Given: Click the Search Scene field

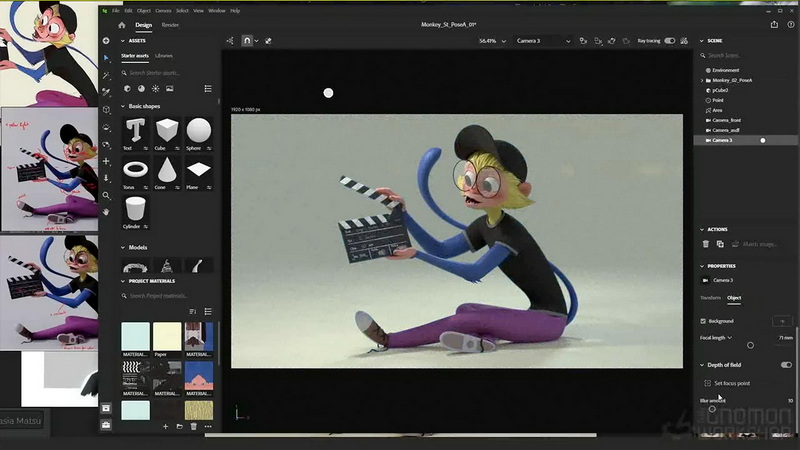Looking at the screenshot, I should pos(745,55).
